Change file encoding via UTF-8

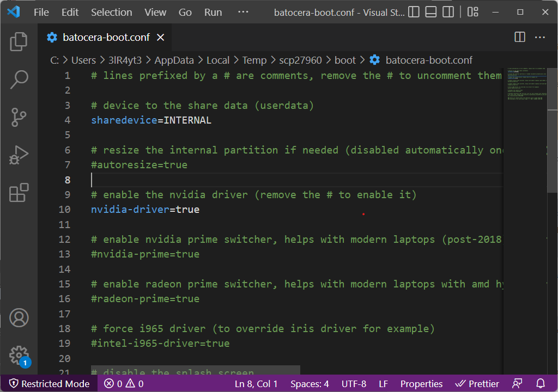[x=354, y=383]
